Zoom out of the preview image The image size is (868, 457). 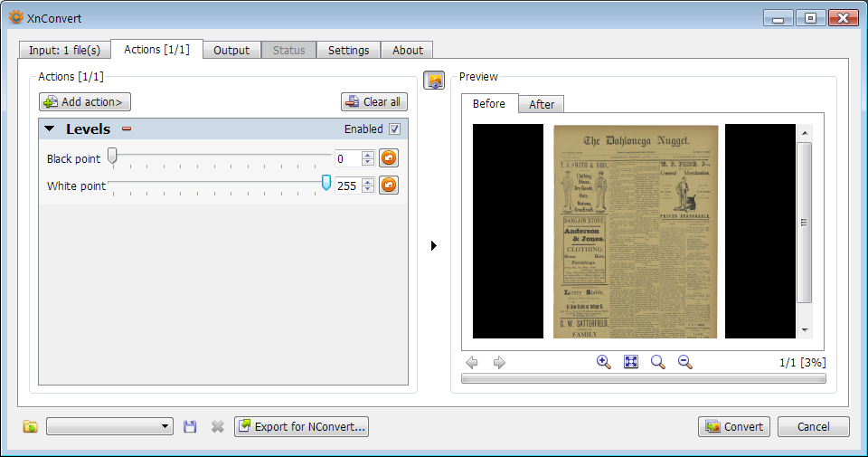point(684,362)
